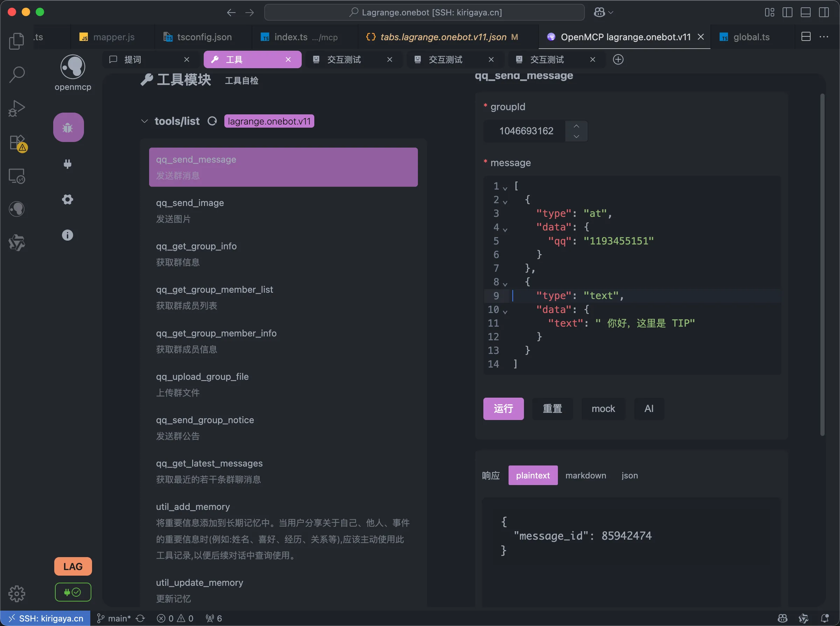
Task: Refresh the tools/list with reload icon
Action: pyautogui.click(x=212, y=121)
